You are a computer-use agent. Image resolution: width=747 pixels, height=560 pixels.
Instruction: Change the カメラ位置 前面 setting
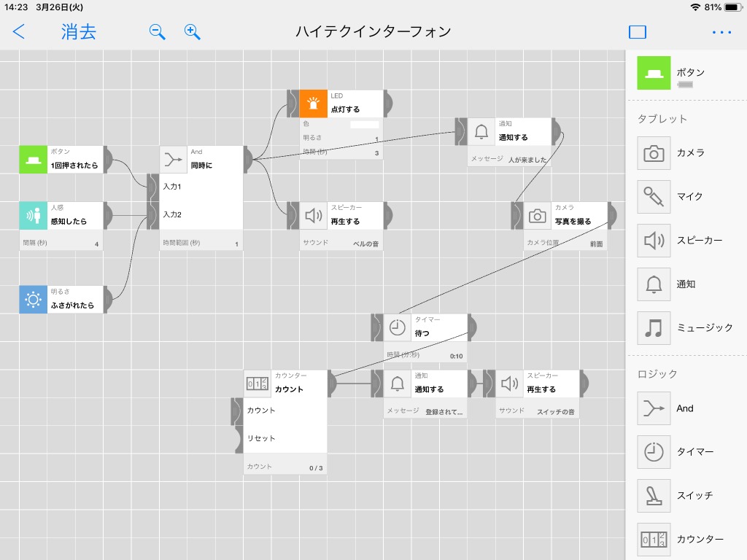point(565,244)
